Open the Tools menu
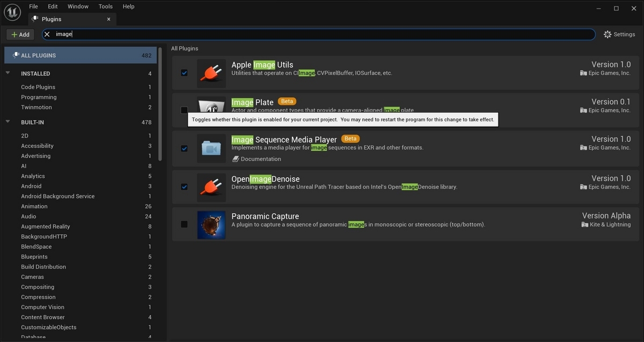 coord(106,6)
